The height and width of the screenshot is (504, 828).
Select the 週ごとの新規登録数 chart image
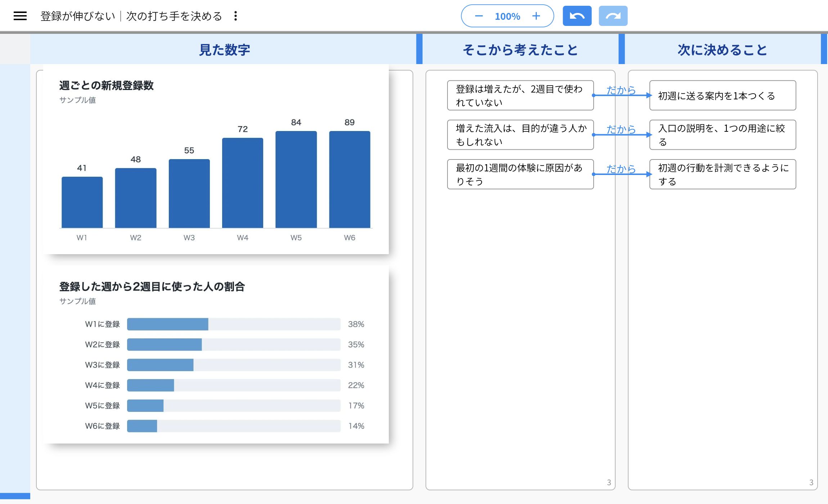tap(216, 159)
